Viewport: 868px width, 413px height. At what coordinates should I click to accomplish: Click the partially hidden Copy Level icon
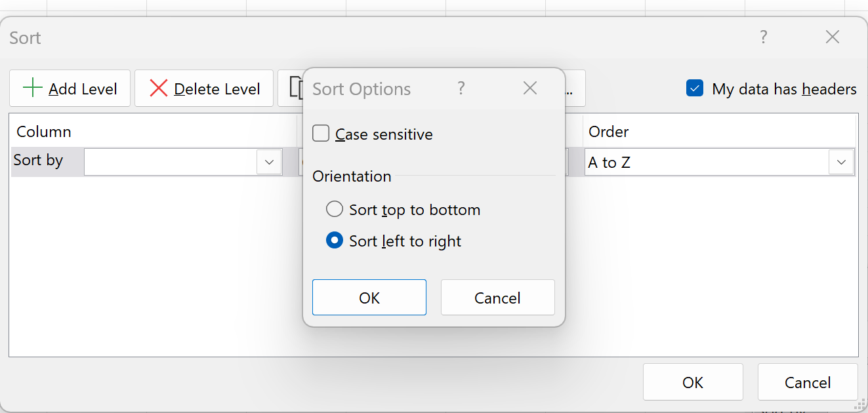pyautogui.click(x=294, y=88)
